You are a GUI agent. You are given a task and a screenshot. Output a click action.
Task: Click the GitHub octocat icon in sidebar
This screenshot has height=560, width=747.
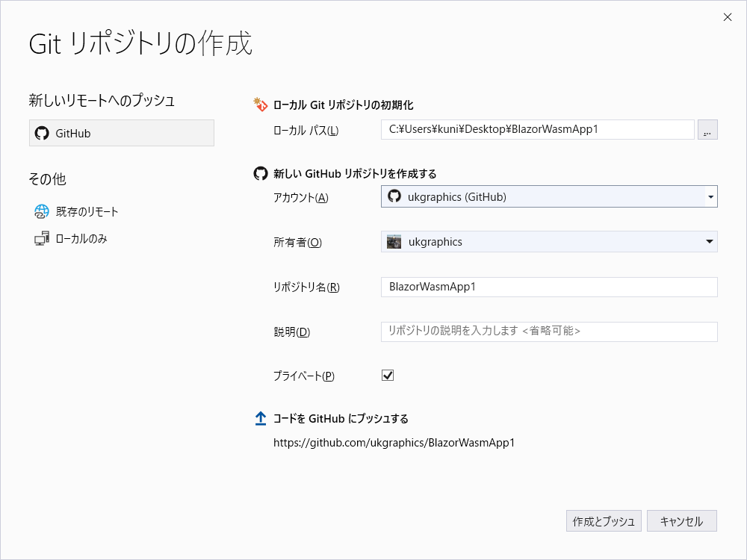pyautogui.click(x=42, y=133)
